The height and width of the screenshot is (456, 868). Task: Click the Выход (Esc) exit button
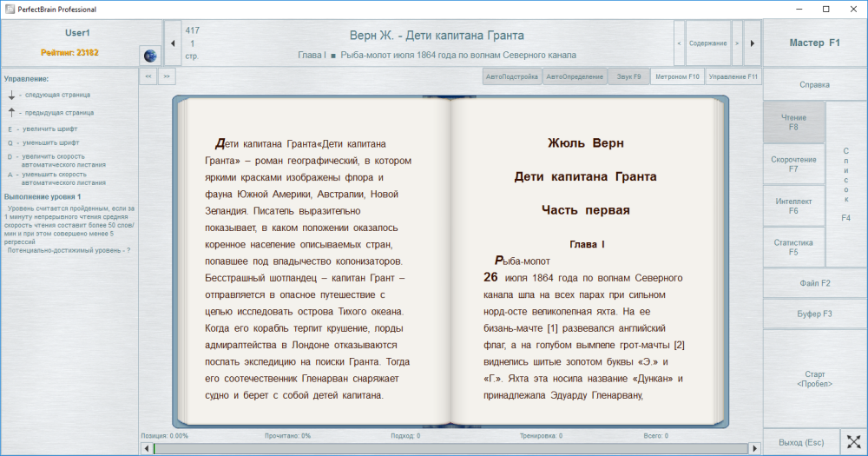pos(801,442)
